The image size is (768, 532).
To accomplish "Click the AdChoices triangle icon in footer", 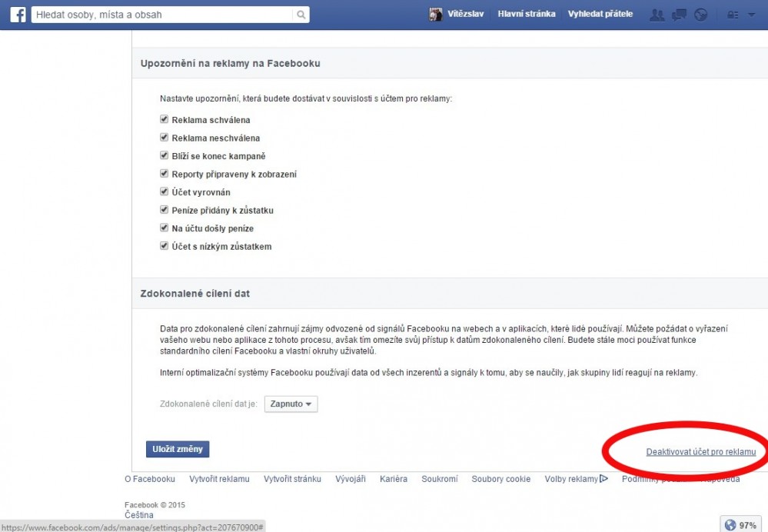I will point(603,479).
